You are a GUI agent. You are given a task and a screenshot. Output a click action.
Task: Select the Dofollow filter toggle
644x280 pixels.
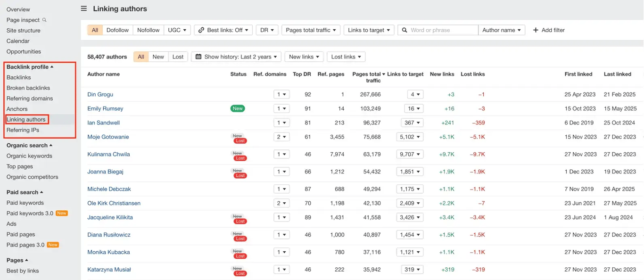click(117, 30)
